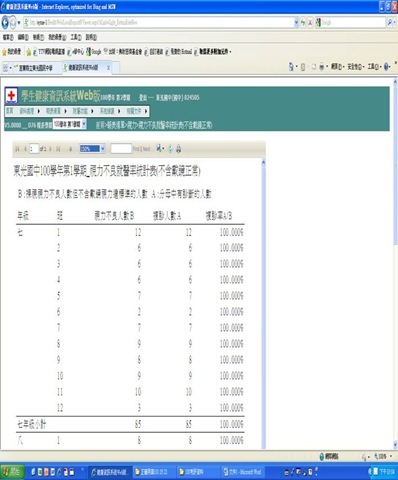Click the magnifier search button beside Google box

390,22
